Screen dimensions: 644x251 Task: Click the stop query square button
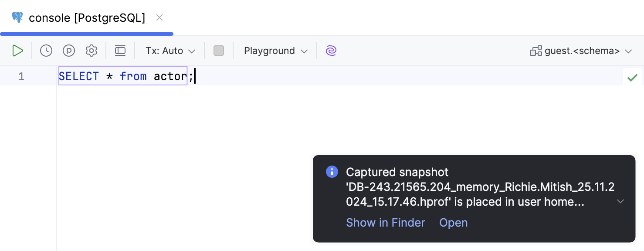(219, 51)
